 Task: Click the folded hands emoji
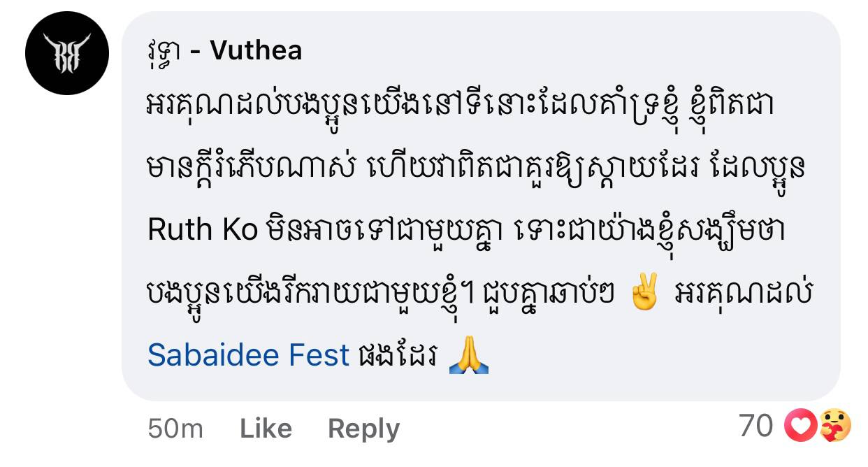468,357
